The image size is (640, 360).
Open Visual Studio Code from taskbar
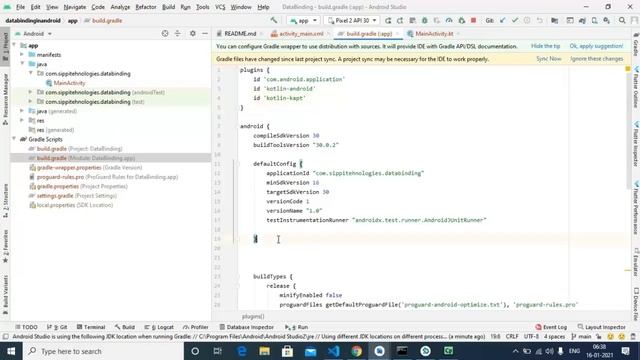(x=333, y=351)
